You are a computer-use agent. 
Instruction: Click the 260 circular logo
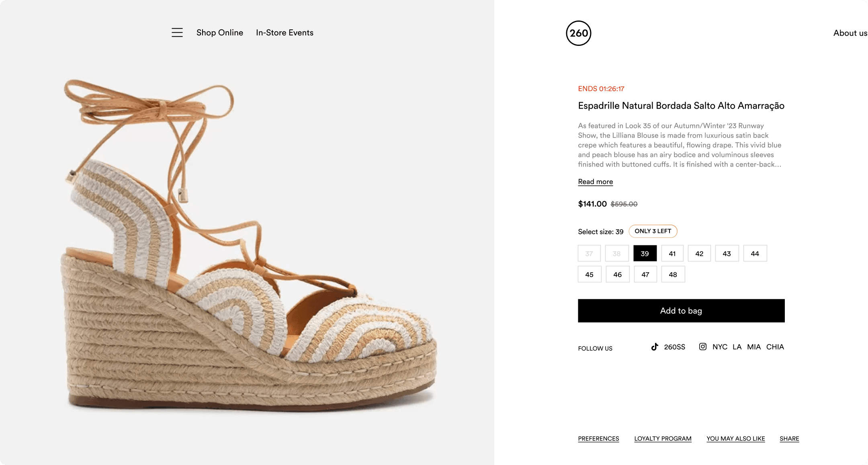click(x=578, y=33)
